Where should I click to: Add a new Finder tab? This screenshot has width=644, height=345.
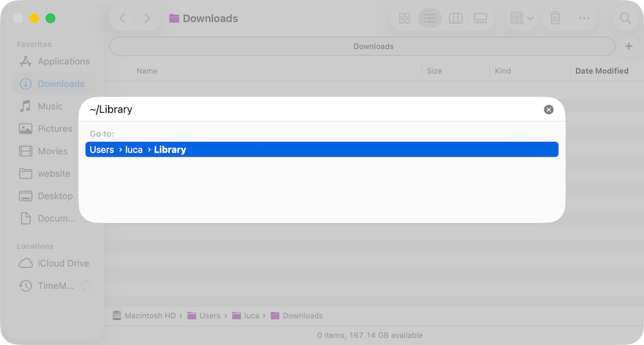pyautogui.click(x=629, y=46)
